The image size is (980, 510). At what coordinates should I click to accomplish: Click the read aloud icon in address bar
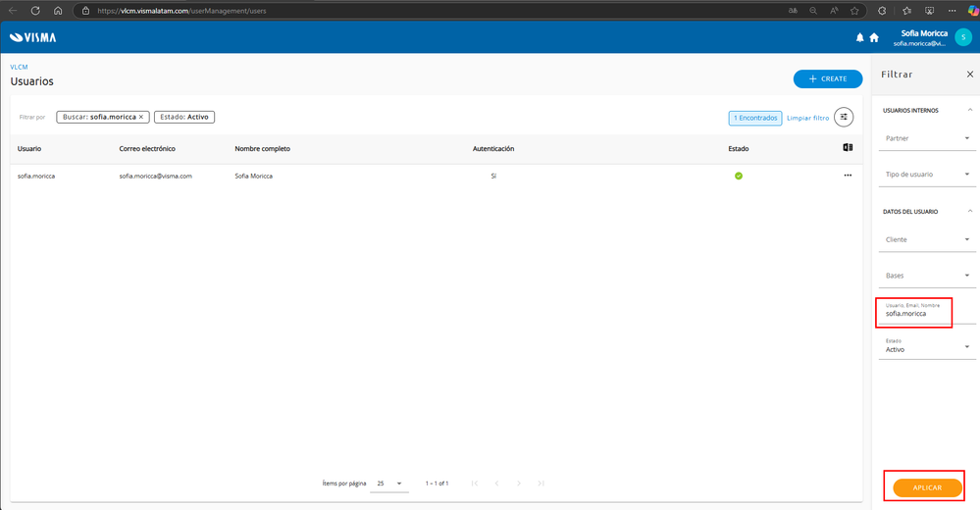tap(834, 11)
